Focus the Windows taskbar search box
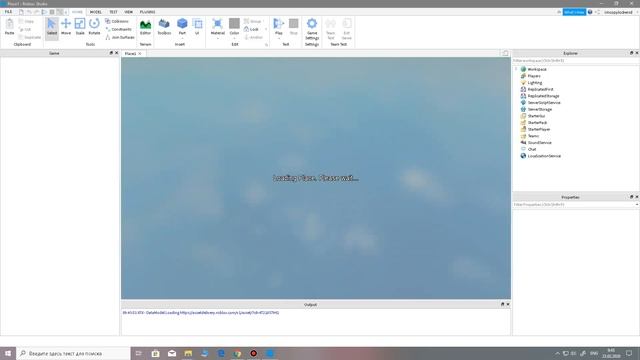Screen dimensions: 640x360 pyautogui.click(x=73, y=353)
